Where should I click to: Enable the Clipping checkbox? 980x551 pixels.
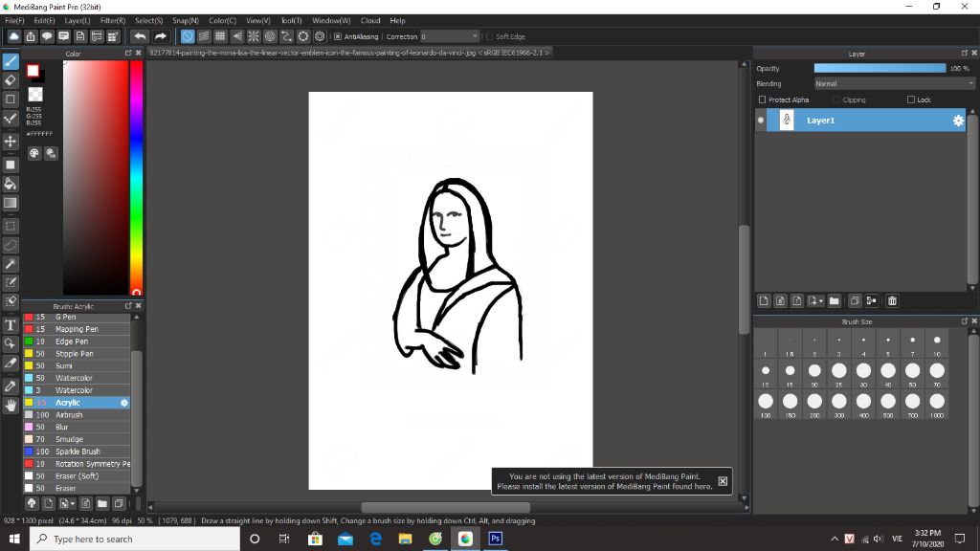(836, 99)
